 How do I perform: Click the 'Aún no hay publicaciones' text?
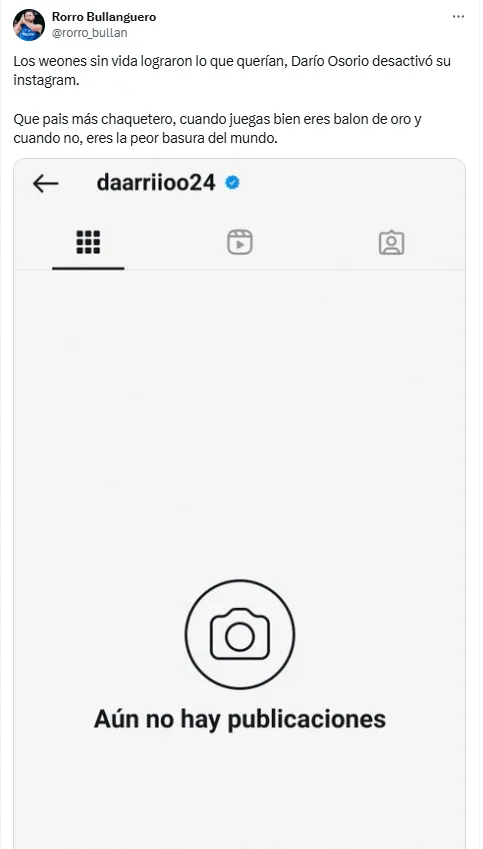coord(240,719)
